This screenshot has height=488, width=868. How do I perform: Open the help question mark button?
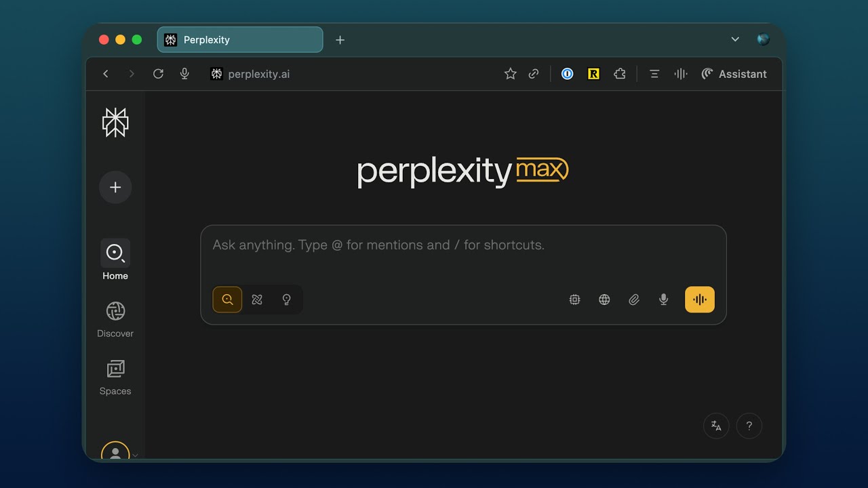[x=749, y=426]
